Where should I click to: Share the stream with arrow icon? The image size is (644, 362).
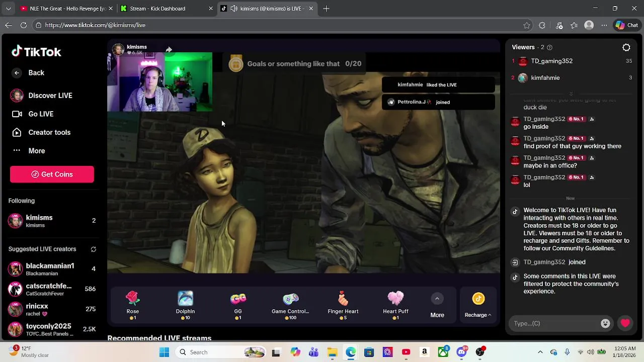(169, 50)
